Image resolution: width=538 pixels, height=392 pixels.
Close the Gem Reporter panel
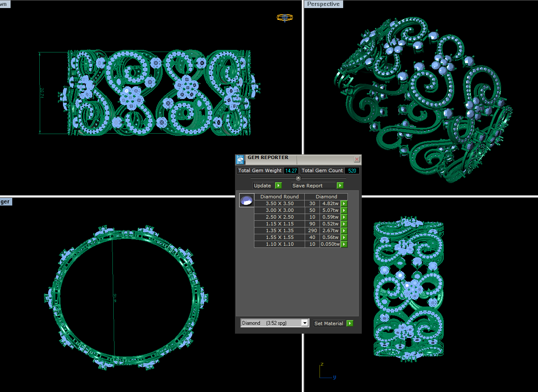[x=357, y=159]
